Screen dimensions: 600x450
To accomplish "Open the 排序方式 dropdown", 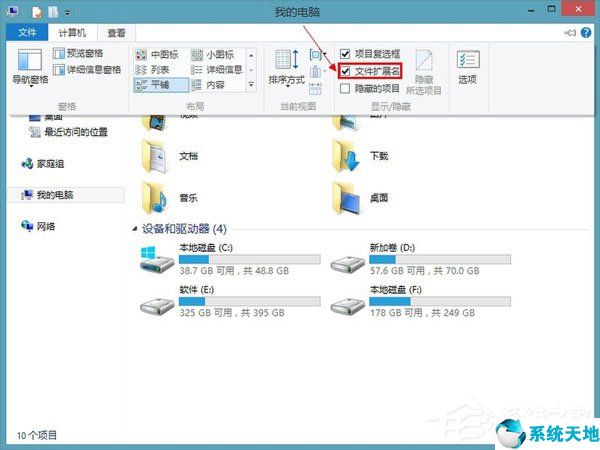I will 287,68.
